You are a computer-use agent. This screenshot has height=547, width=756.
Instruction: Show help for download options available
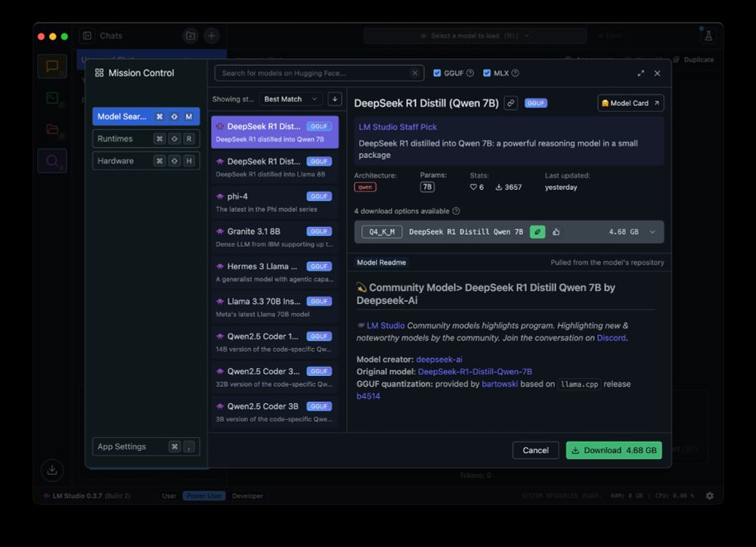click(x=456, y=211)
